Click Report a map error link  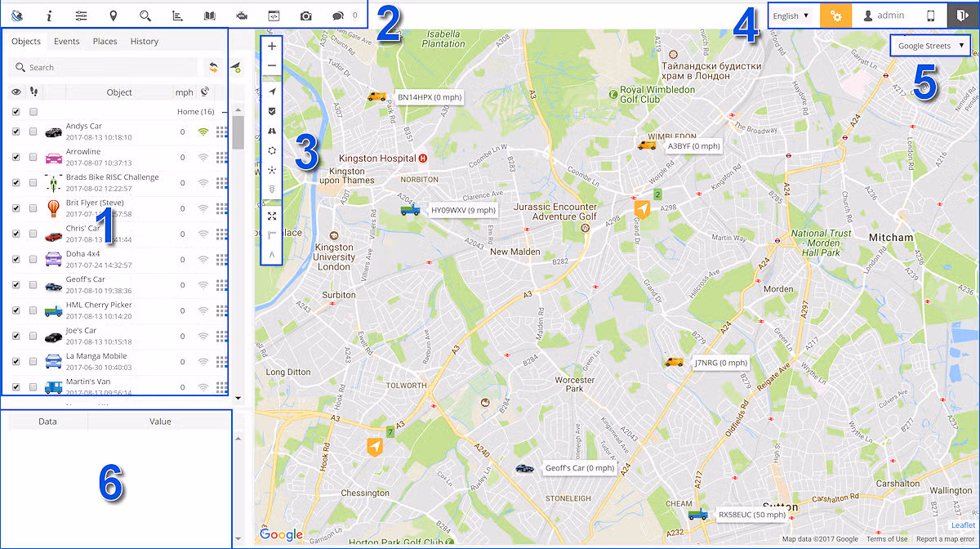click(x=946, y=539)
